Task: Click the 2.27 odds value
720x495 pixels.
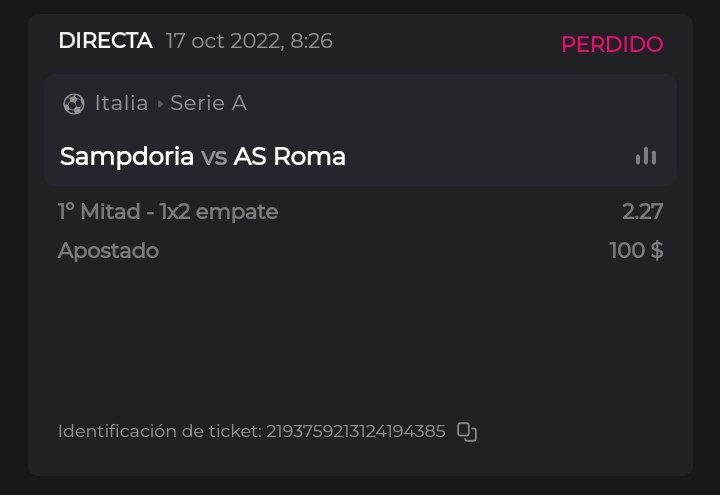Action: pyautogui.click(x=642, y=211)
